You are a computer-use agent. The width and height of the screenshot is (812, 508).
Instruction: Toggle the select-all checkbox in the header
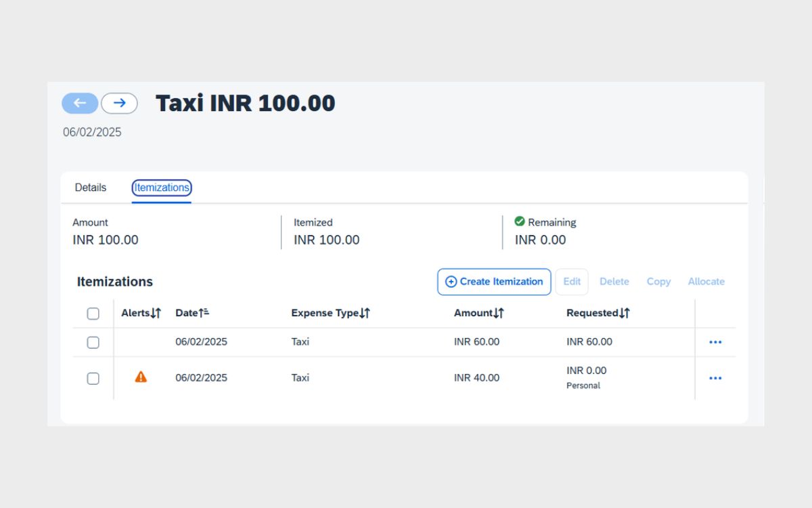tap(93, 314)
